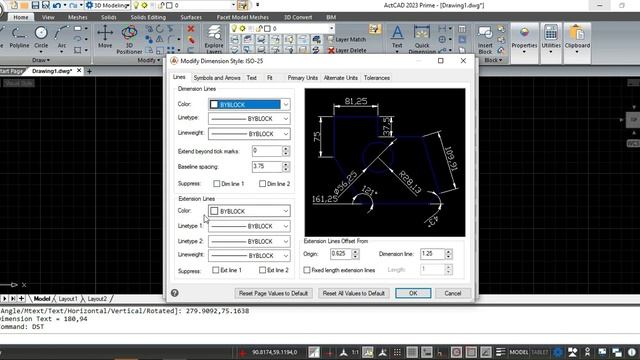Switch to Primary Units tab
Screen dimensions: 640x360
point(302,78)
